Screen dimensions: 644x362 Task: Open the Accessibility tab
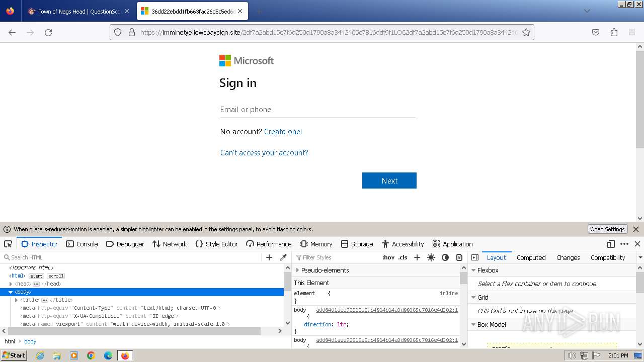point(403,244)
